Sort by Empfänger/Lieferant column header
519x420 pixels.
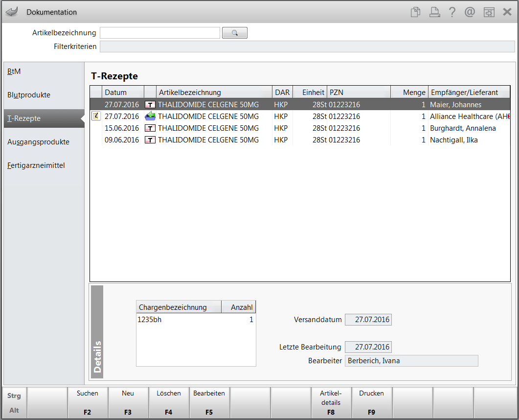click(x=469, y=92)
